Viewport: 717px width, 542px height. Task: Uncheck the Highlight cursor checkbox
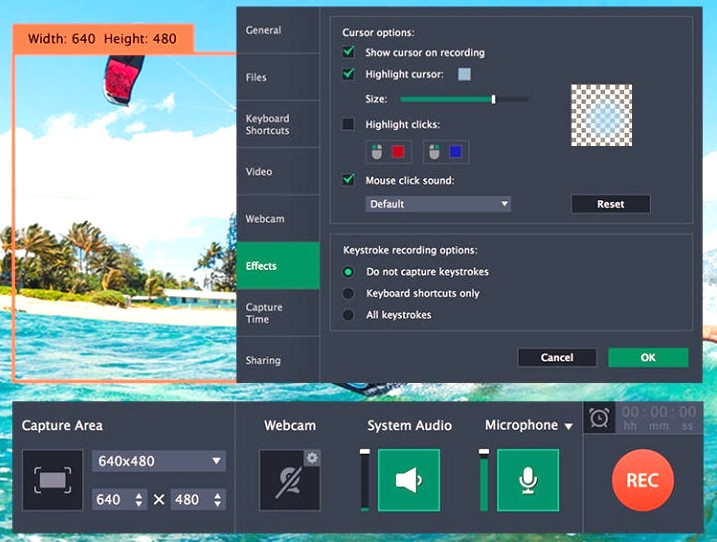(x=348, y=74)
